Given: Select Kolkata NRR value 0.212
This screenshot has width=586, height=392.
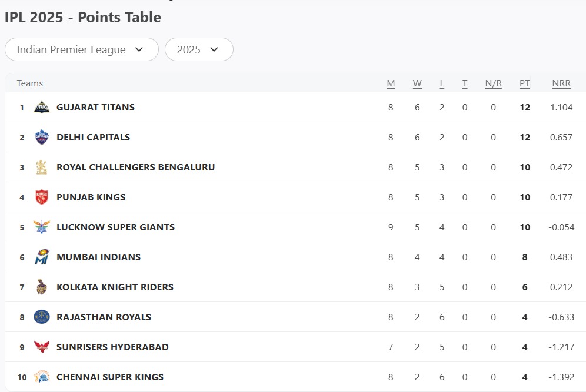Looking at the screenshot, I should pos(561,287).
